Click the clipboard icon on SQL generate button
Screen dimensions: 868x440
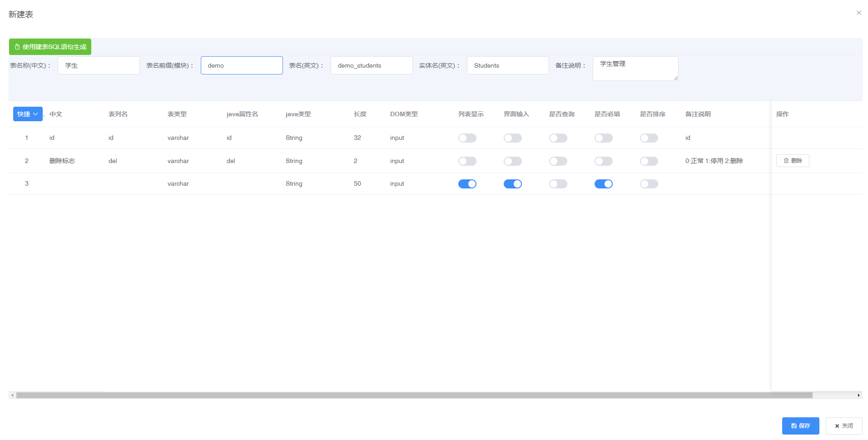pos(17,47)
